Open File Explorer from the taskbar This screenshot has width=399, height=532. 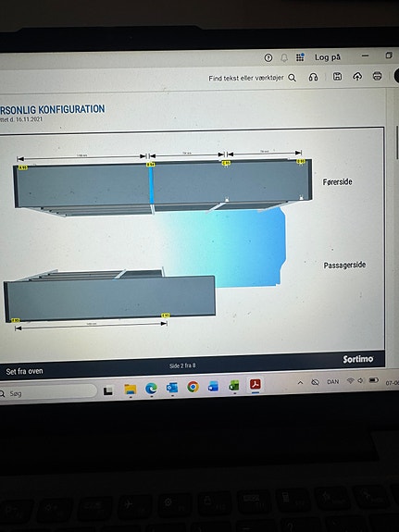click(x=130, y=390)
